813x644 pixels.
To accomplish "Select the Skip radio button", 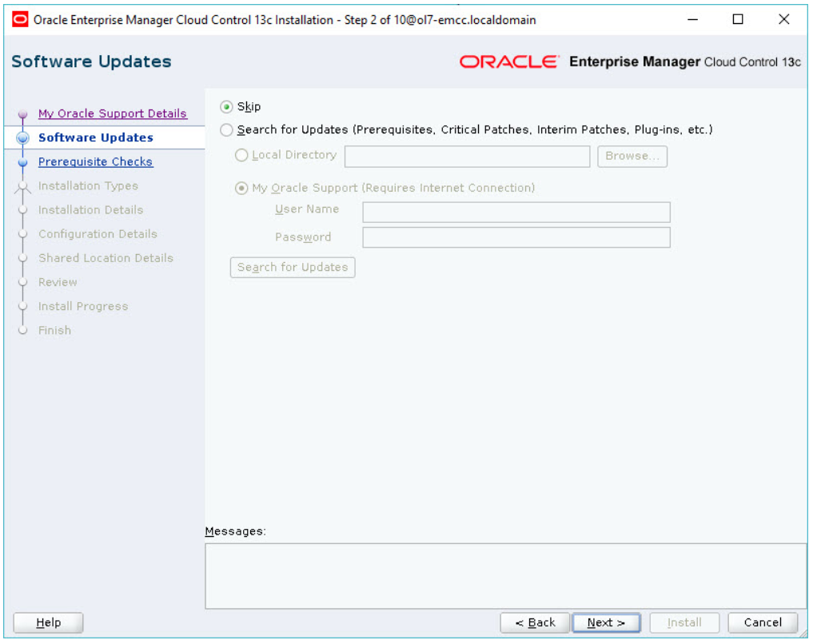I will [226, 107].
